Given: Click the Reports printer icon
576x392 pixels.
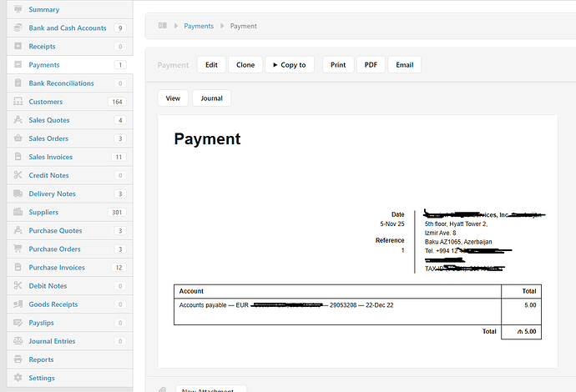Looking at the screenshot, I should click(18, 359).
